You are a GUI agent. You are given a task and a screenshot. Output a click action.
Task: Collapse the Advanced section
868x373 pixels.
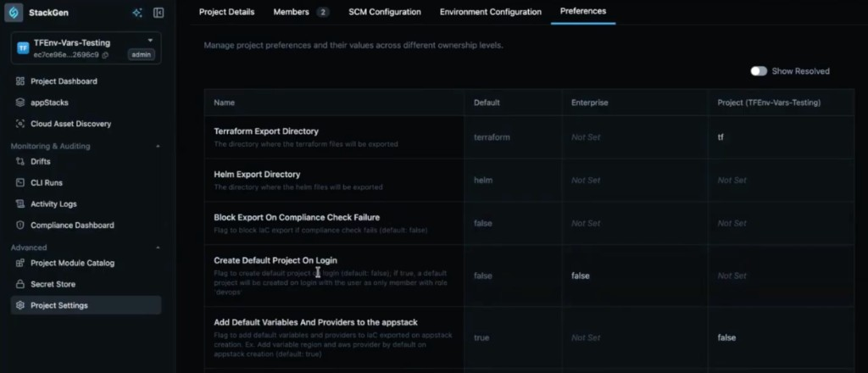158,248
